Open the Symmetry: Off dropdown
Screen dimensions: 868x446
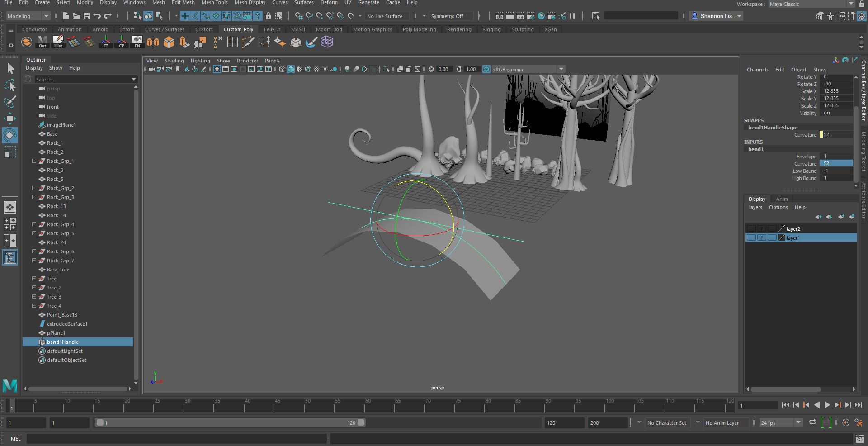(x=451, y=16)
